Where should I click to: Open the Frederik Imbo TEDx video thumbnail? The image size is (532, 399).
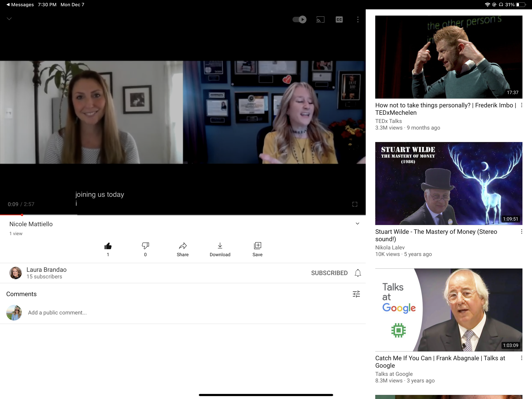tap(448, 57)
